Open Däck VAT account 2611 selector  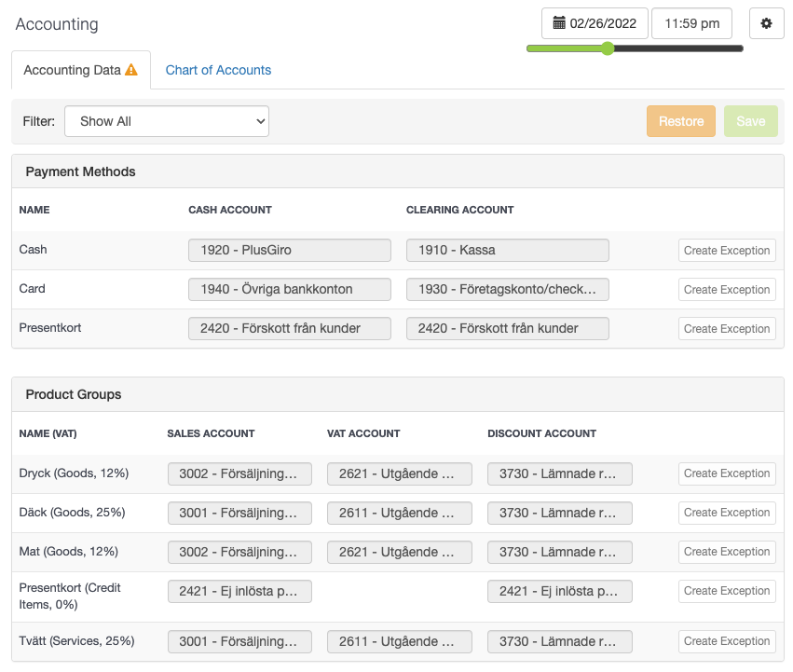[400, 514]
